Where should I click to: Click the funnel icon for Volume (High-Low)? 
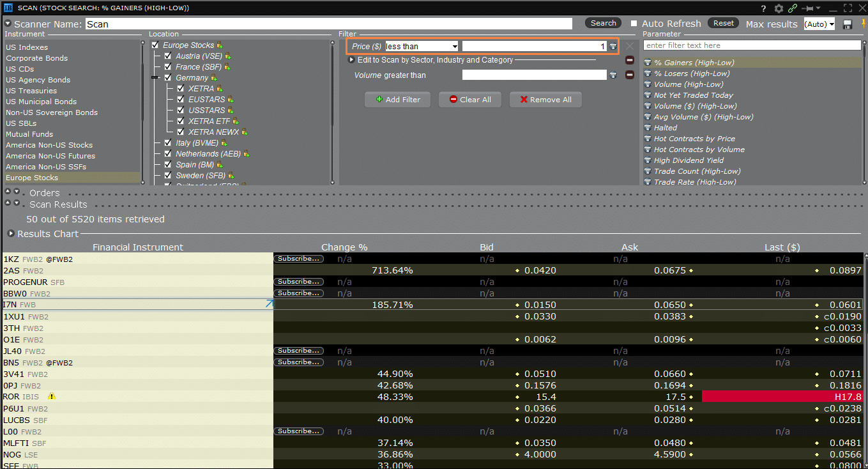(648, 84)
